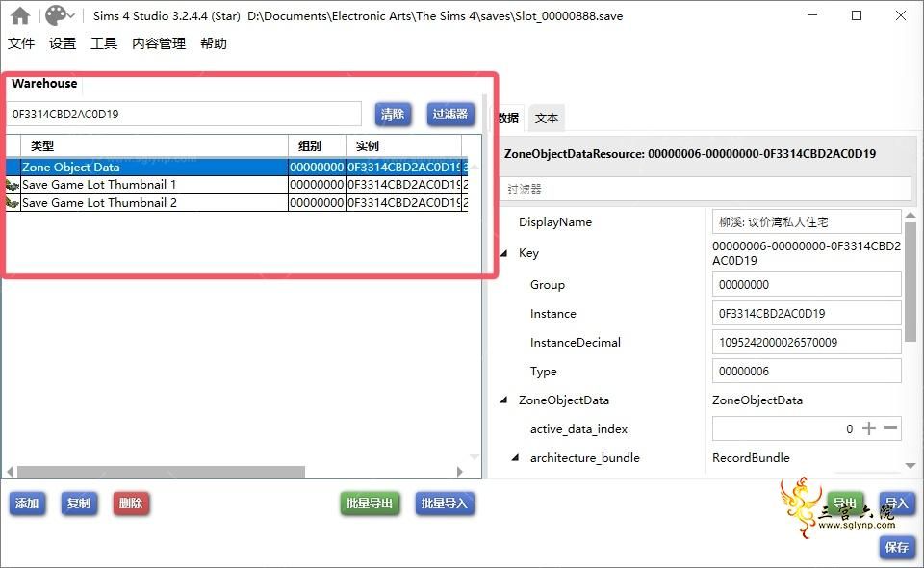This screenshot has height=568, width=924.
Task: Collapse the Key property group
Action: tap(504, 253)
